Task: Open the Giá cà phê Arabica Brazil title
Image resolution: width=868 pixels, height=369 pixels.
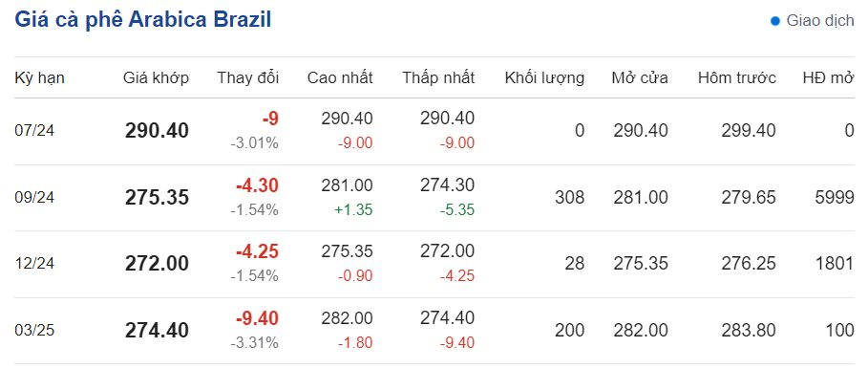Action: [143, 19]
